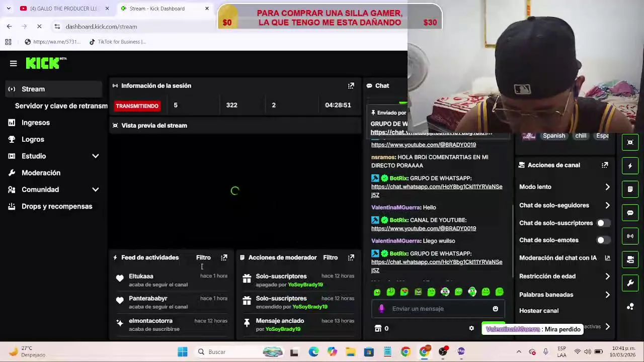Click the camera sidebar icon
This screenshot has width=644, height=362.
(630, 259)
